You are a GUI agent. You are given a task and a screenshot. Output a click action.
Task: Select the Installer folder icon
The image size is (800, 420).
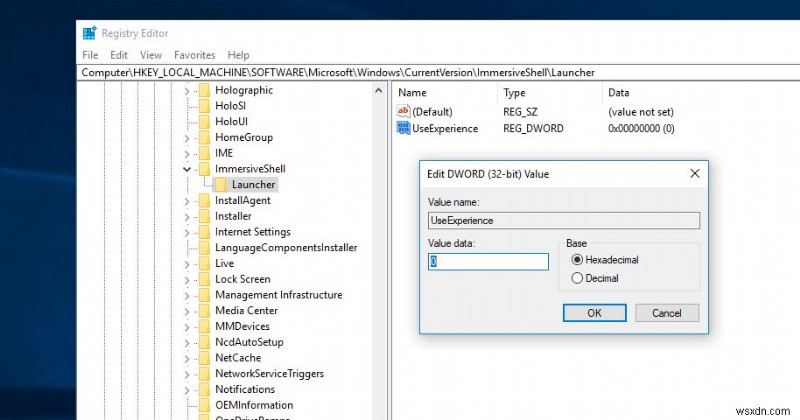[204, 216]
